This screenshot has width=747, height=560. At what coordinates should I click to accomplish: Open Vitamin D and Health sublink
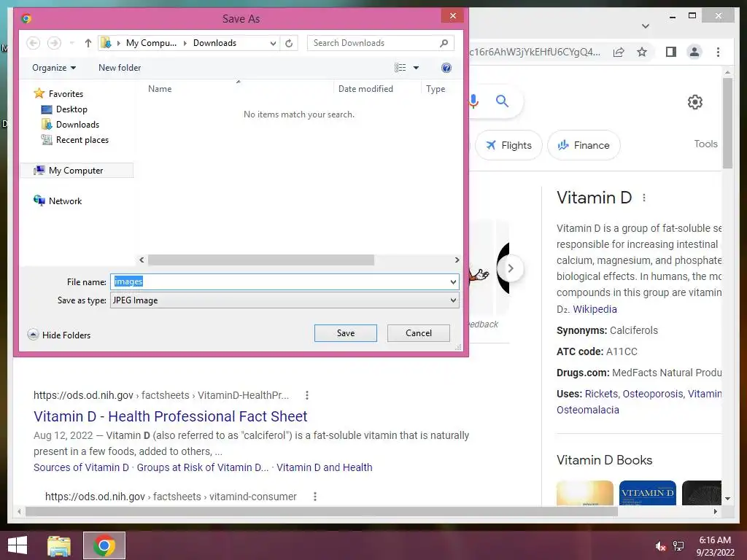pos(325,467)
